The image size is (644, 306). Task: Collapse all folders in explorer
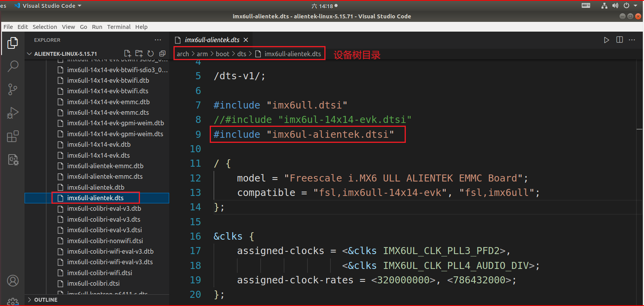[x=162, y=53]
